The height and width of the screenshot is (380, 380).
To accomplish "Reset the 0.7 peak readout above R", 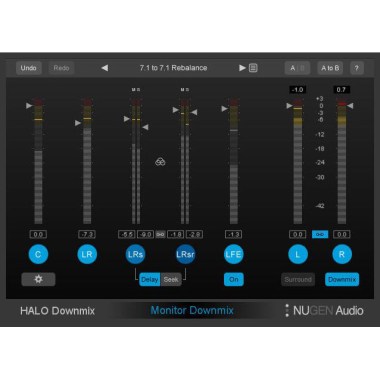I will (x=341, y=90).
